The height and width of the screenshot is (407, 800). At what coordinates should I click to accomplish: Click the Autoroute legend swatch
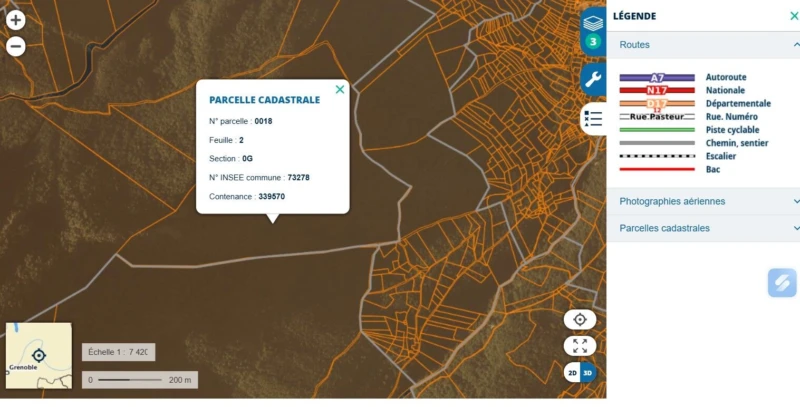coord(657,77)
